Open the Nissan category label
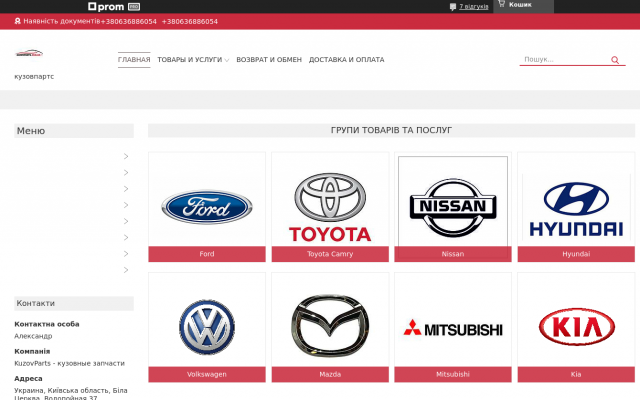This screenshot has width=640, height=400. coord(453,254)
